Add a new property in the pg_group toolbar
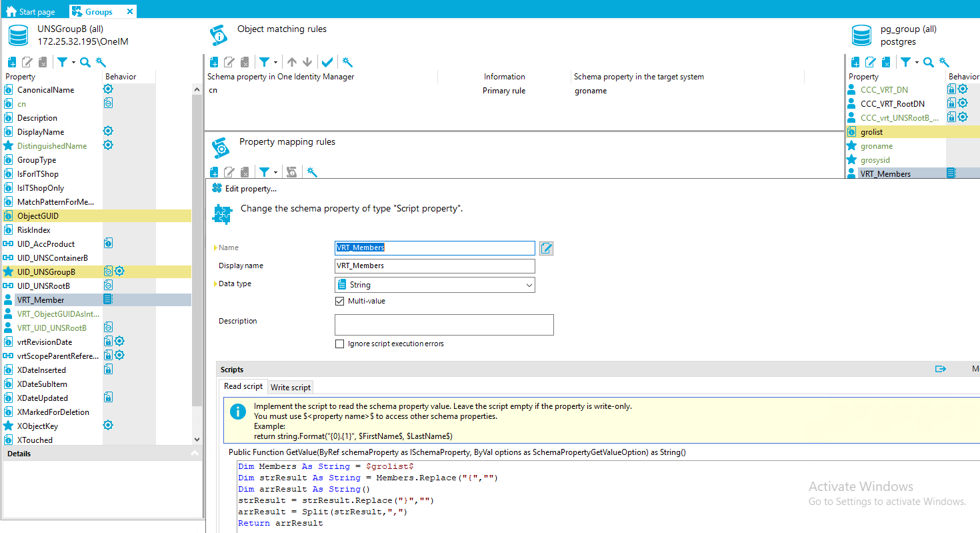 pyautogui.click(x=855, y=62)
